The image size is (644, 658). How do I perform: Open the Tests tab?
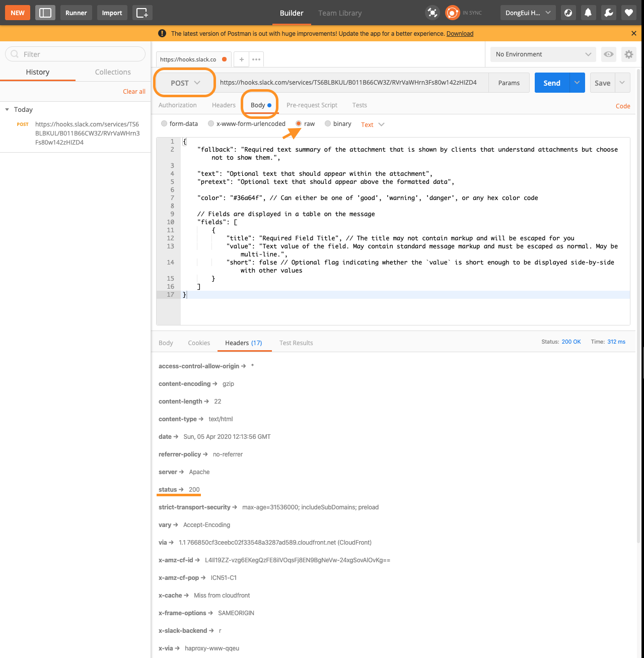point(360,105)
